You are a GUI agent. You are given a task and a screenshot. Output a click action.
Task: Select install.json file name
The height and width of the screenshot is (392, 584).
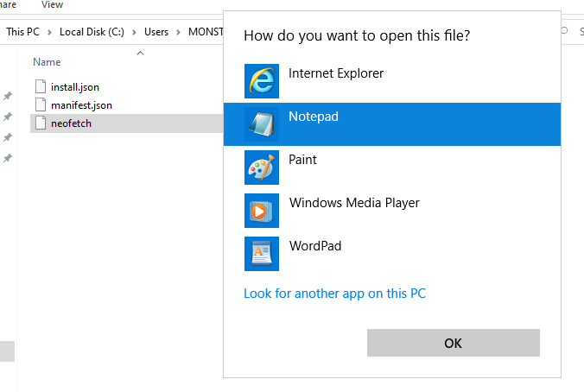click(x=75, y=87)
